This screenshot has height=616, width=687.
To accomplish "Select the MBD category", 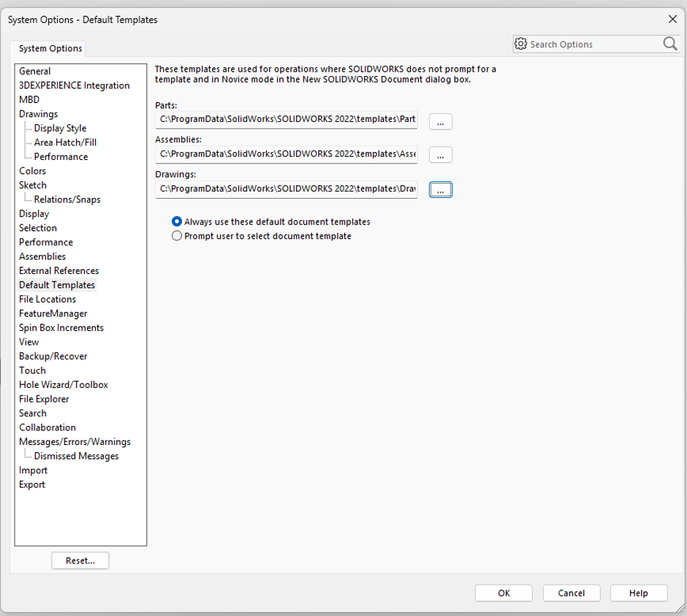I will pos(29,99).
